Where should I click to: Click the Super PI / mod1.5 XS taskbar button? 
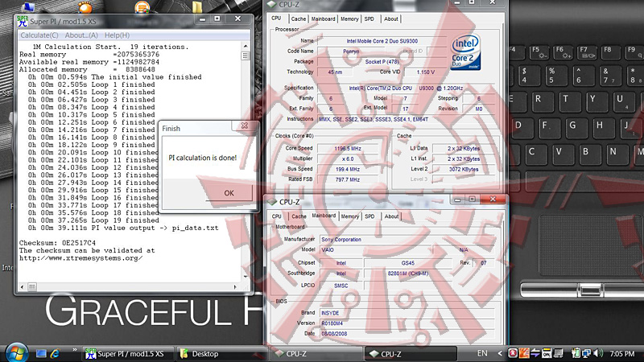127,354
